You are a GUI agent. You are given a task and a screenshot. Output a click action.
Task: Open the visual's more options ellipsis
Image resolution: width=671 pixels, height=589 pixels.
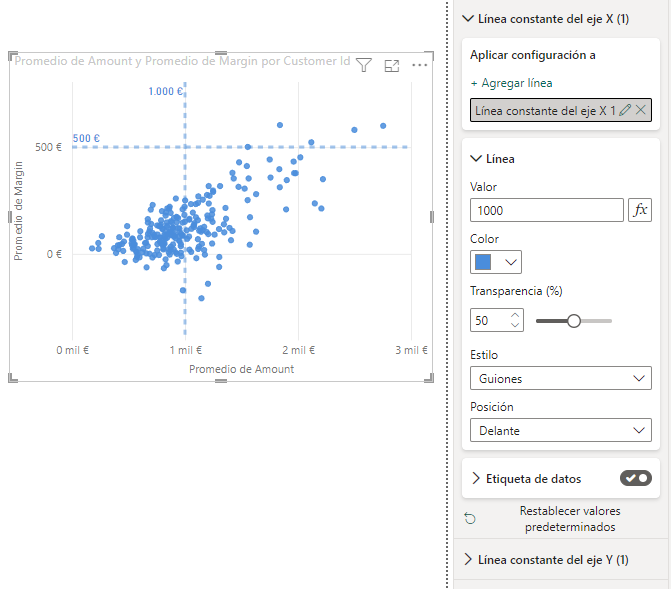(420, 65)
